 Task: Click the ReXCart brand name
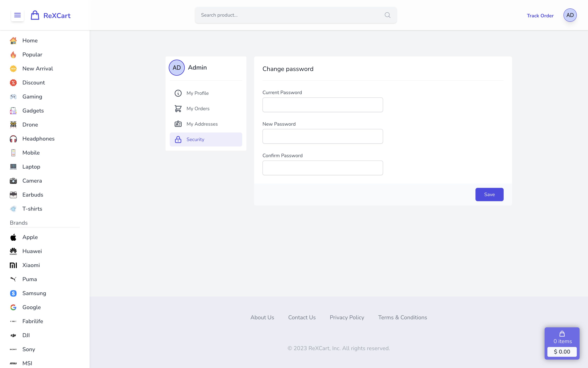(57, 16)
